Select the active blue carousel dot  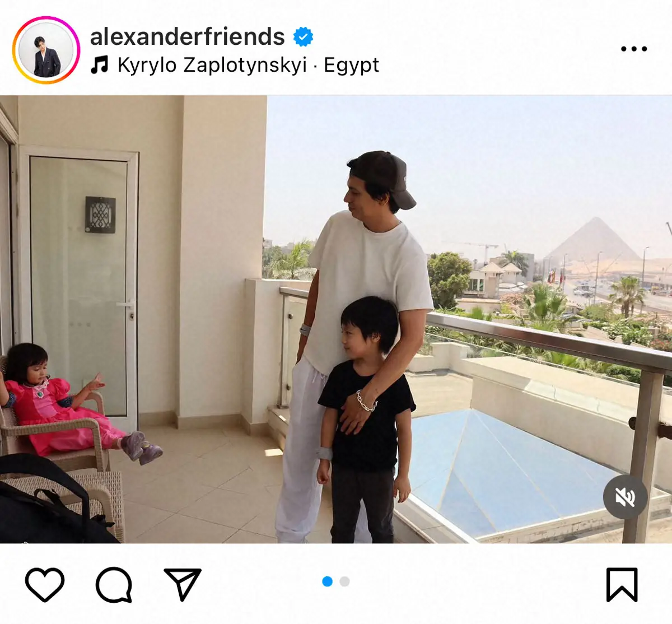328,581
